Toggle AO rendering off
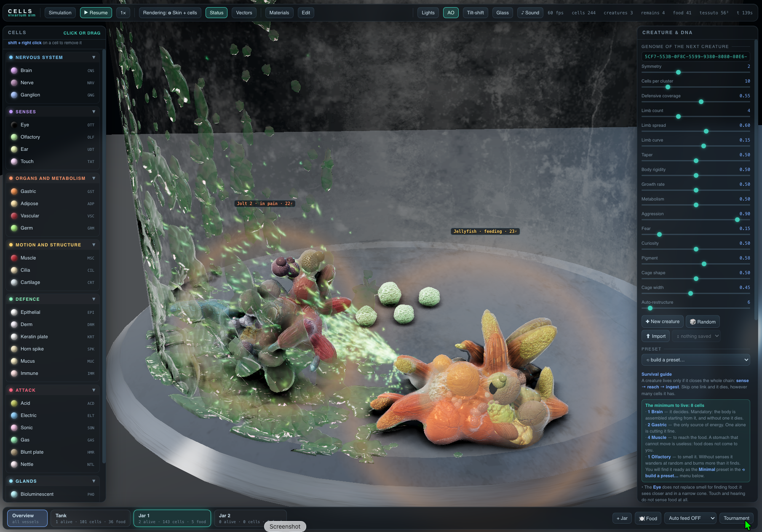This screenshot has width=762, height=532. tap(451, 13)
